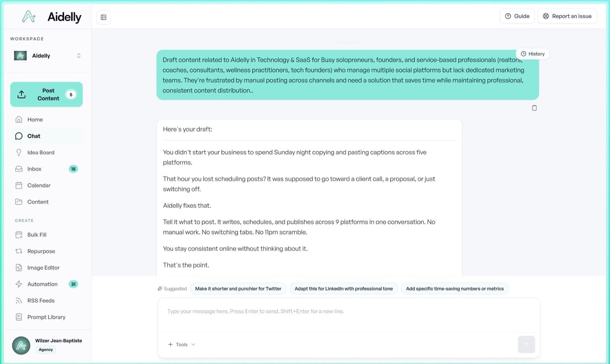Select suggestion Adapt this for LinkedIn
The height and width of the screenshot is (364, 610).
point(344,289)
